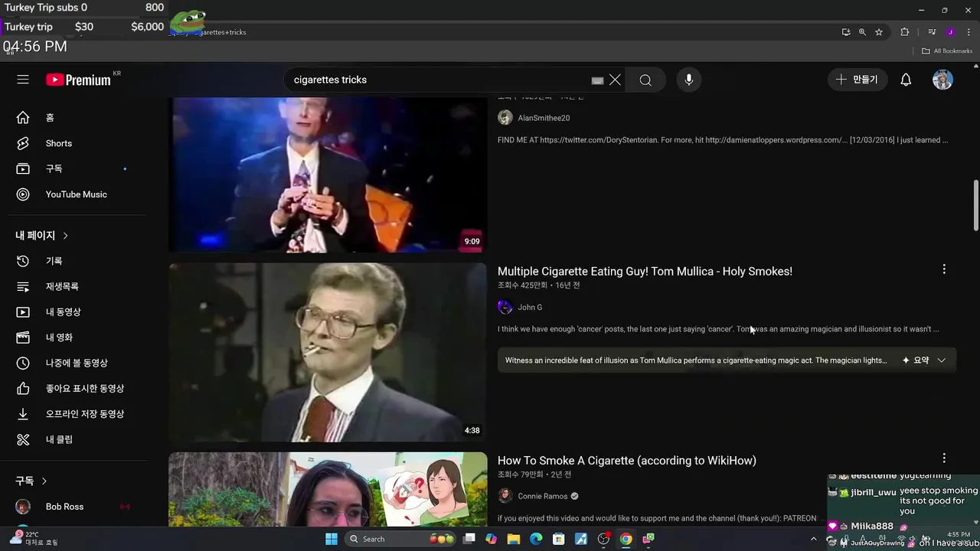Play How To Smoke A Cigarette thumbnail
The image size is (980, 551).
click(x=328, y=490)
